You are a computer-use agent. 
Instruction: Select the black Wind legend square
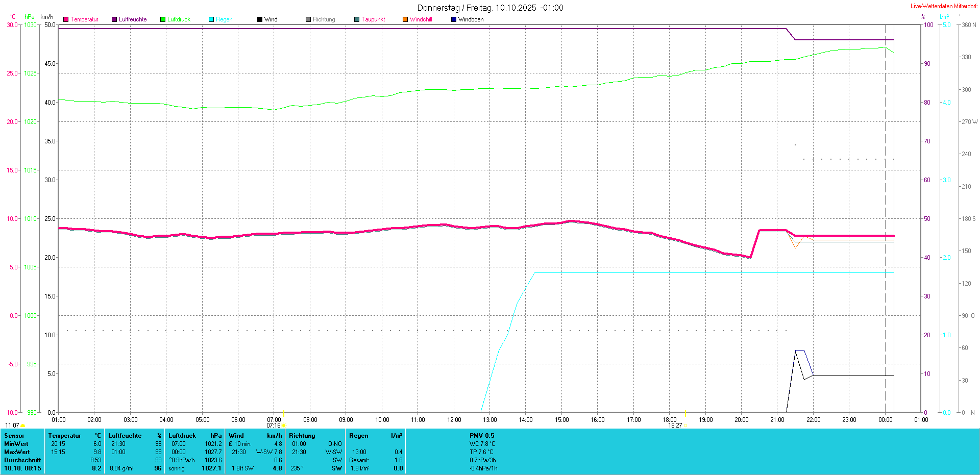click(260, 19)
